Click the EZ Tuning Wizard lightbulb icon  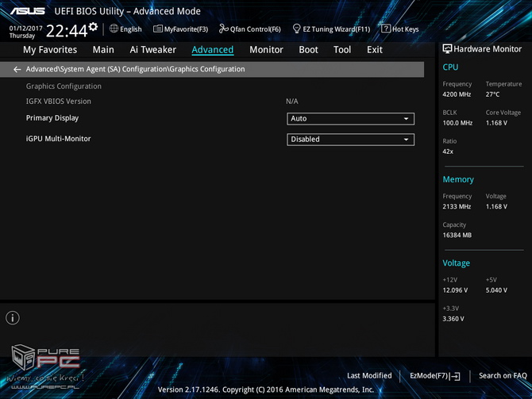coord(296,29)
